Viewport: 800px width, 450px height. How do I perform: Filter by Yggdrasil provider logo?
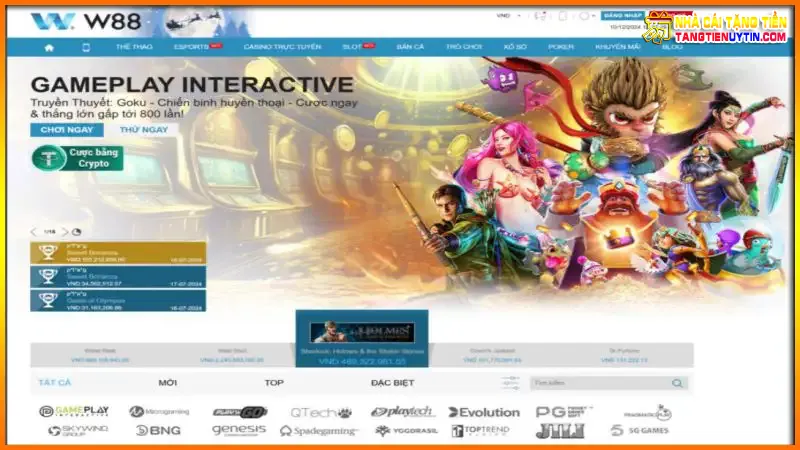(x=407, y=431)
